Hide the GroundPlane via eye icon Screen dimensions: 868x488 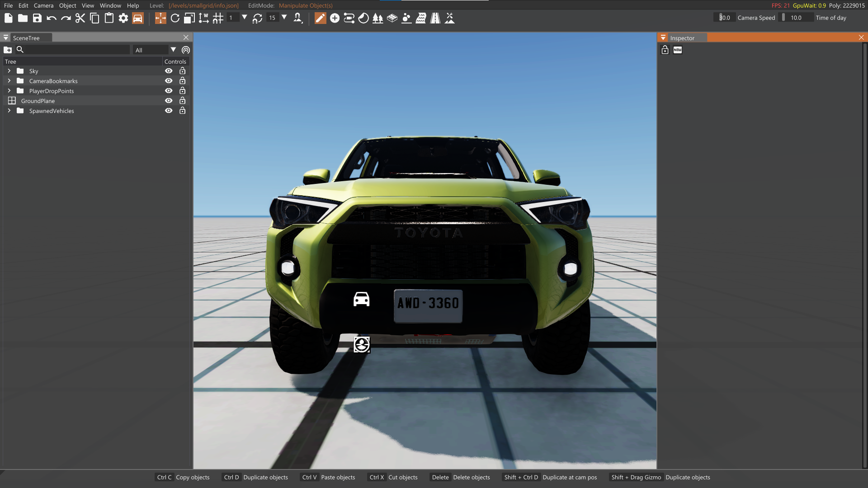click(x=169, y=101)
